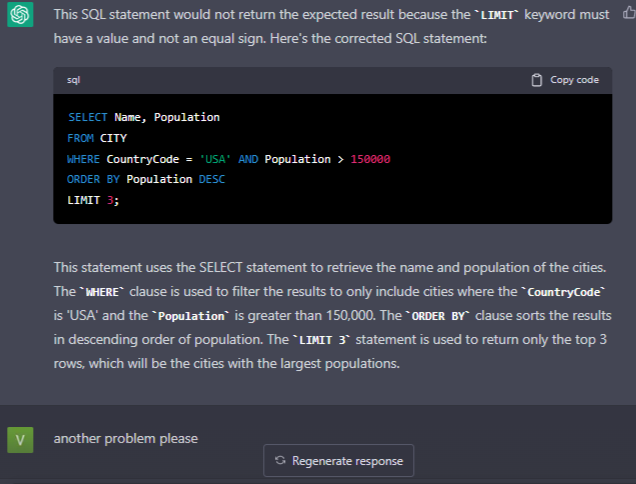Image resolution: width=636 pixels, height=484 pixels.
Task: Click the inline `LIMIT` code in the first paragraph
Action: click(496, 15)
